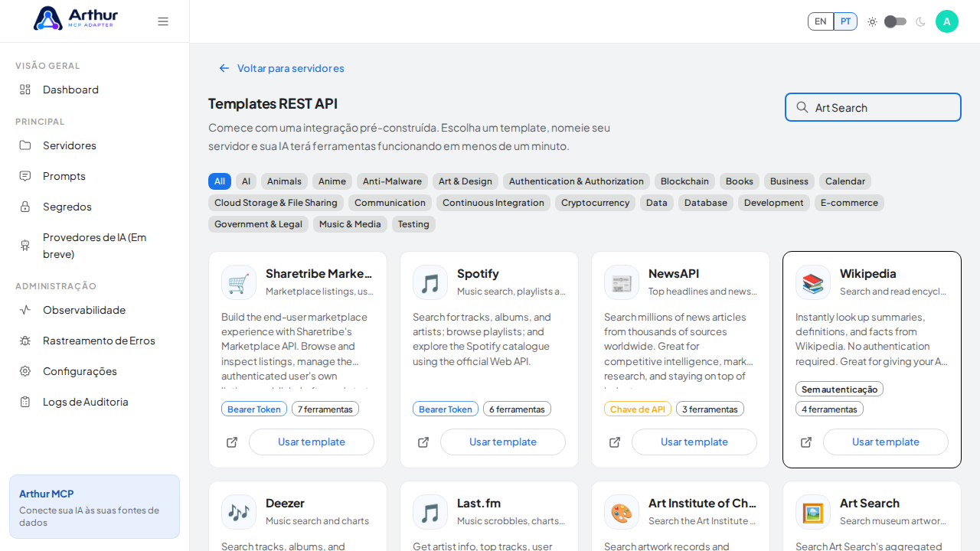Open NewsAPI external link icon
This screenshot has width=980, height=551.
[615, 442]
